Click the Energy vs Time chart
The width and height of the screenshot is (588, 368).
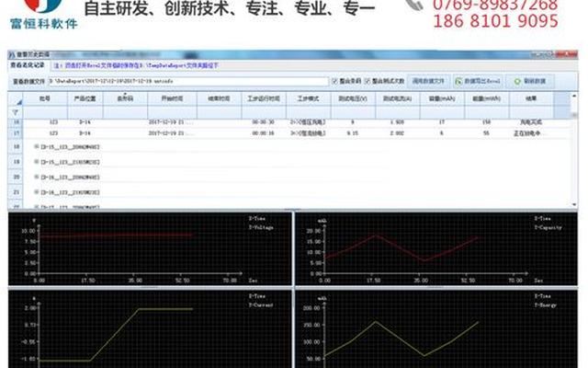(436, 329)
